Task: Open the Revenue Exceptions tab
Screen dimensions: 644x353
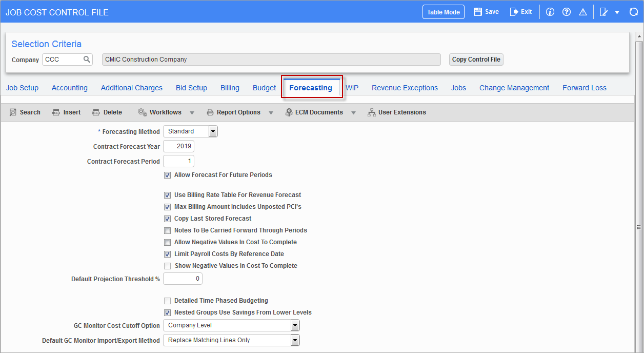Action: tap(405, 88)
